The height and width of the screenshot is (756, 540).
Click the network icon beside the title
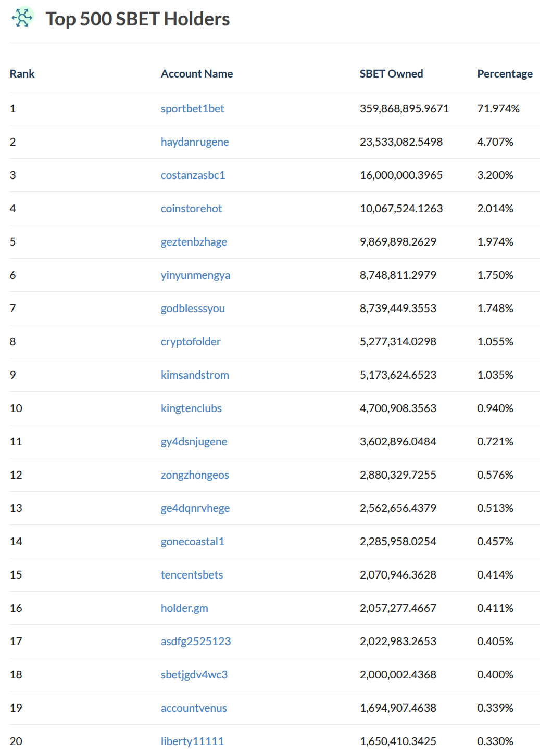(23, 18)
